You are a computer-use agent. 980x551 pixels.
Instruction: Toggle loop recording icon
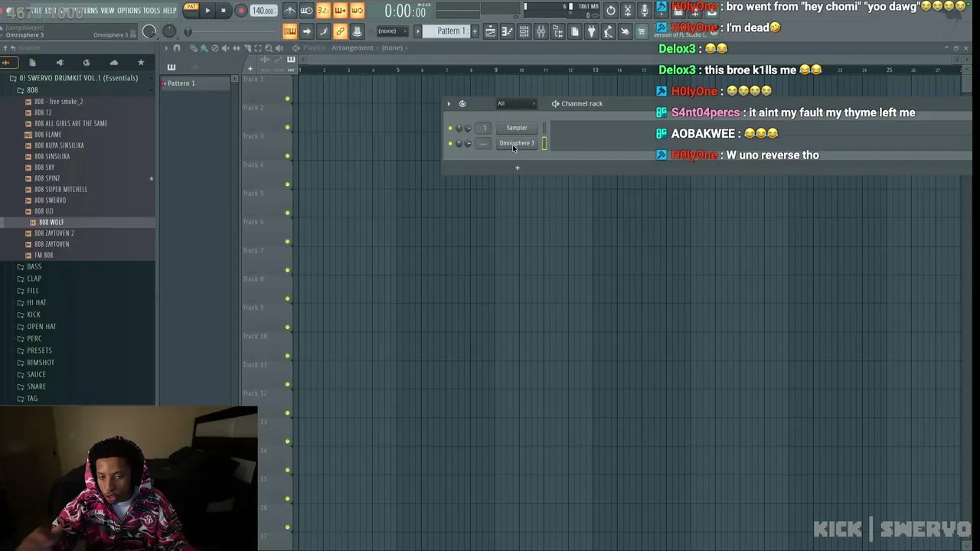(x=357, y=11)
